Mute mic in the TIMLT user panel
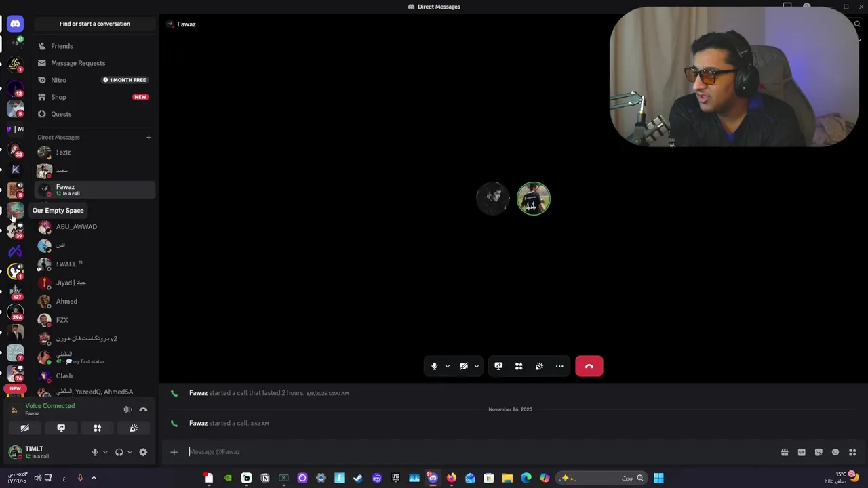This screenshot has height=488, width=868. [95, 452]
